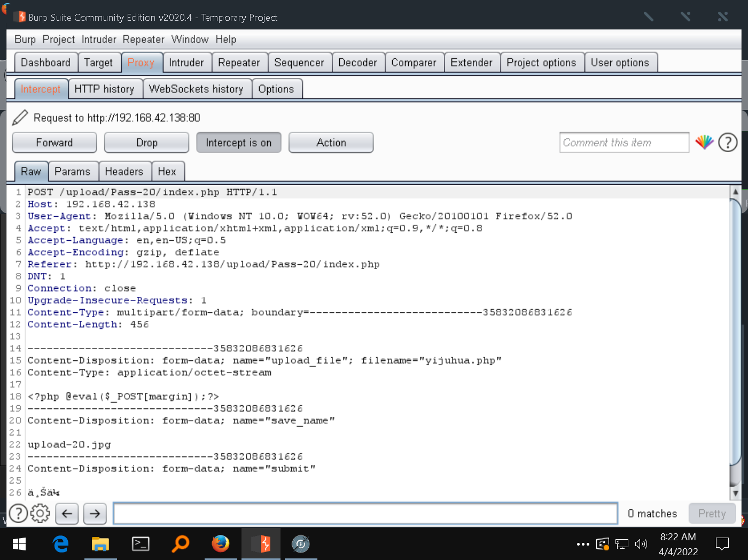This screenshot has height=560, width=748.
Task: Switch to the Target tab
Action: (99, 62)
